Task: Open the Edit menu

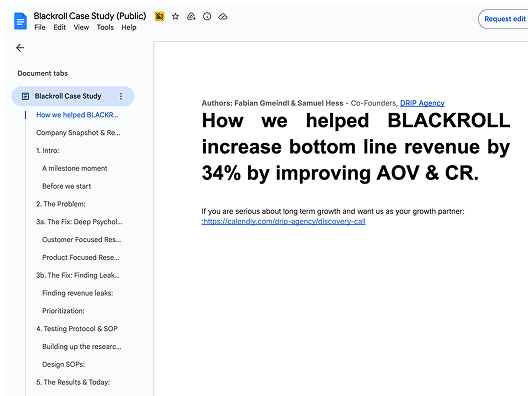Action: 60,27
